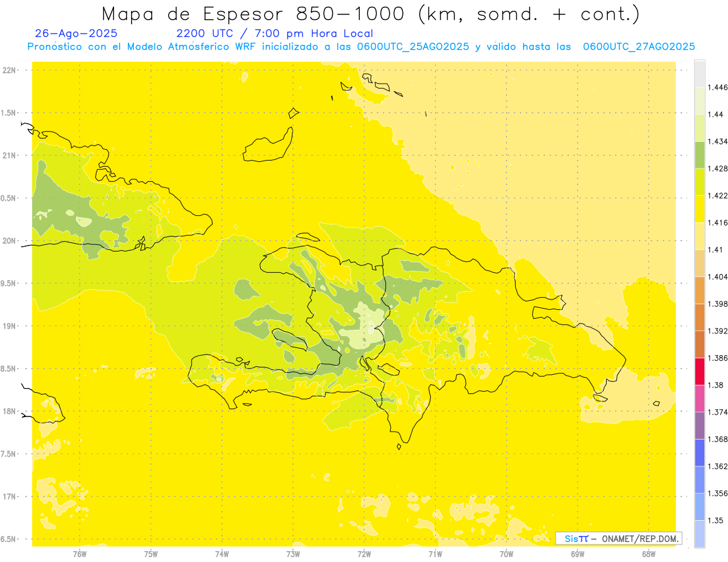Click the 1.434 scale value
The image size is (728, 562).
pyautogui.click(x=717, y=141)
